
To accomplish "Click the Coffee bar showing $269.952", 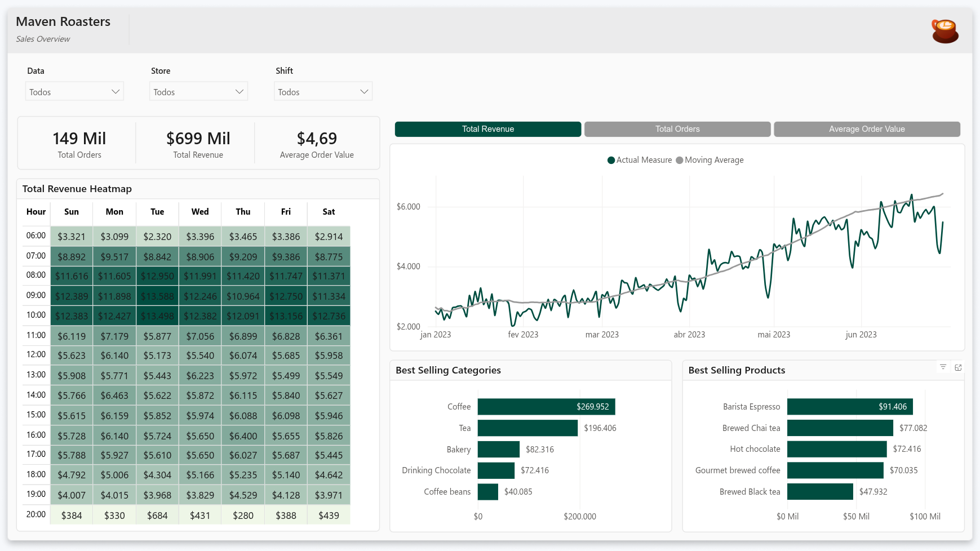I will (x=547, y=407).
